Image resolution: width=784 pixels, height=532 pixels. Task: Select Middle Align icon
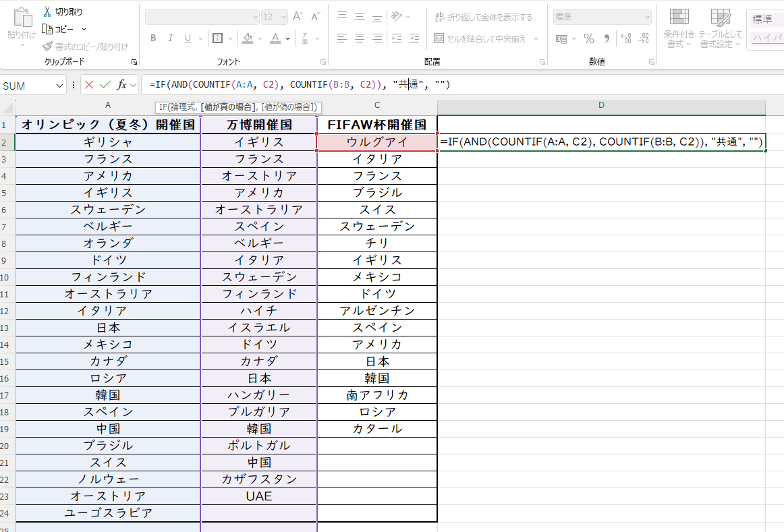tap(360, 16)
